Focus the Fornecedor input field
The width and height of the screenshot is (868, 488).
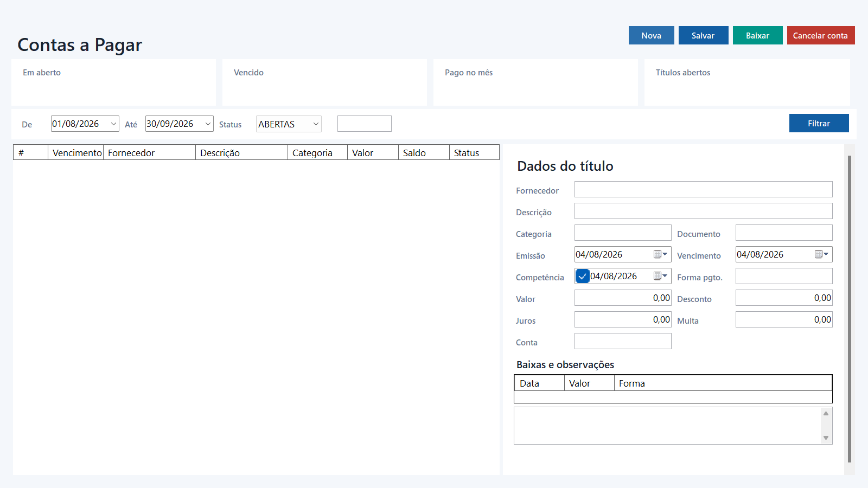pos(703,189)
